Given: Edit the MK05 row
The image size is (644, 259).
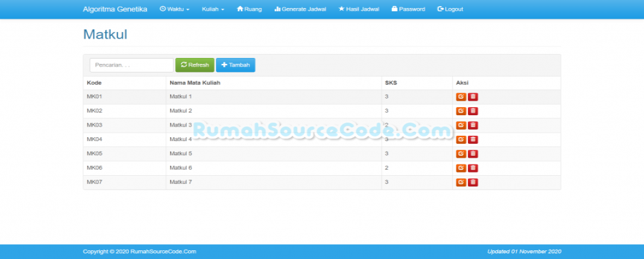Looking at the screenshot, I should pos(461,154).
